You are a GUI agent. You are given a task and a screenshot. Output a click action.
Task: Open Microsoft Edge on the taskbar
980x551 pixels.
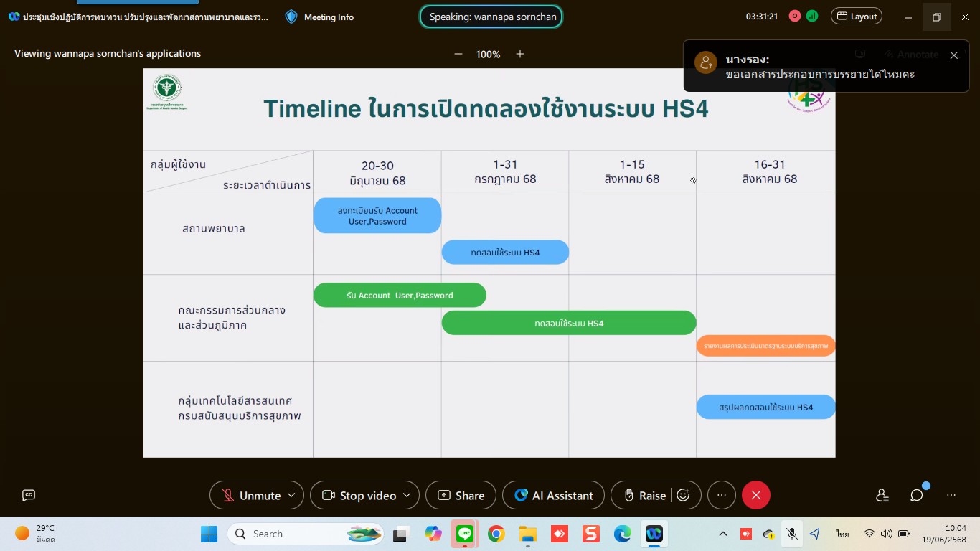pos(622,534)
